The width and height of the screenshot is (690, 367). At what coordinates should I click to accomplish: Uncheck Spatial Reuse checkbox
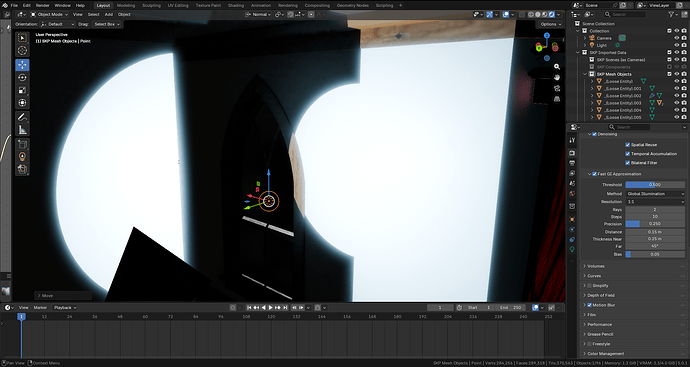pyautogui.click(x=628, y=145)
